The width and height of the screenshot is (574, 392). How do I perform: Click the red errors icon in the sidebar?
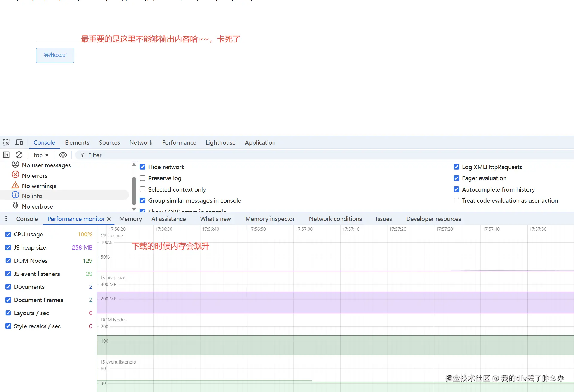15,175
